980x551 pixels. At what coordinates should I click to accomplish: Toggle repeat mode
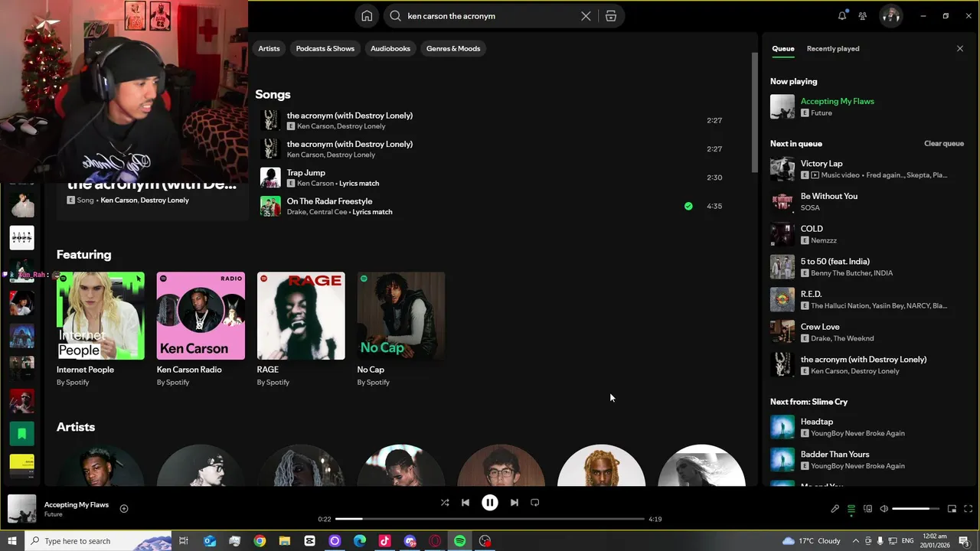tap(535, 503)
